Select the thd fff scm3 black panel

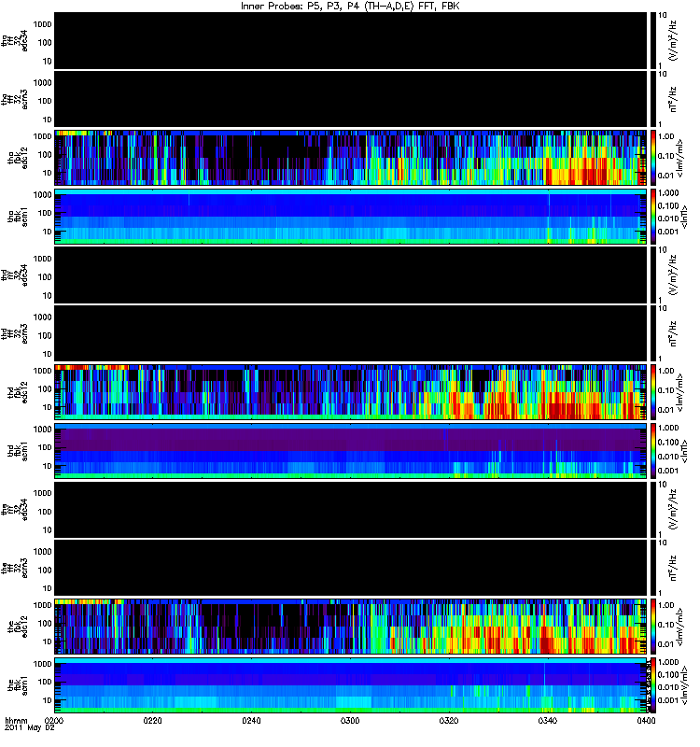(x=351, y=333)
